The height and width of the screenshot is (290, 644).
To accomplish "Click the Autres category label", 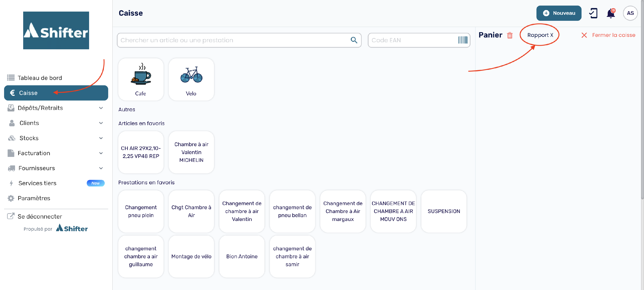I will [x=126, y=110].
